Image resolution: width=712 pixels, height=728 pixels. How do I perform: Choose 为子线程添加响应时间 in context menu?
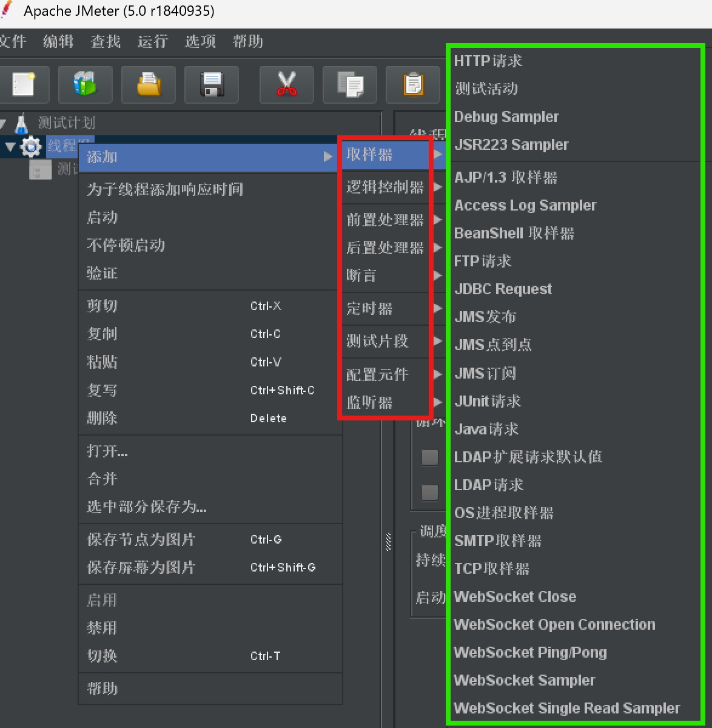(x=210, y=189)
